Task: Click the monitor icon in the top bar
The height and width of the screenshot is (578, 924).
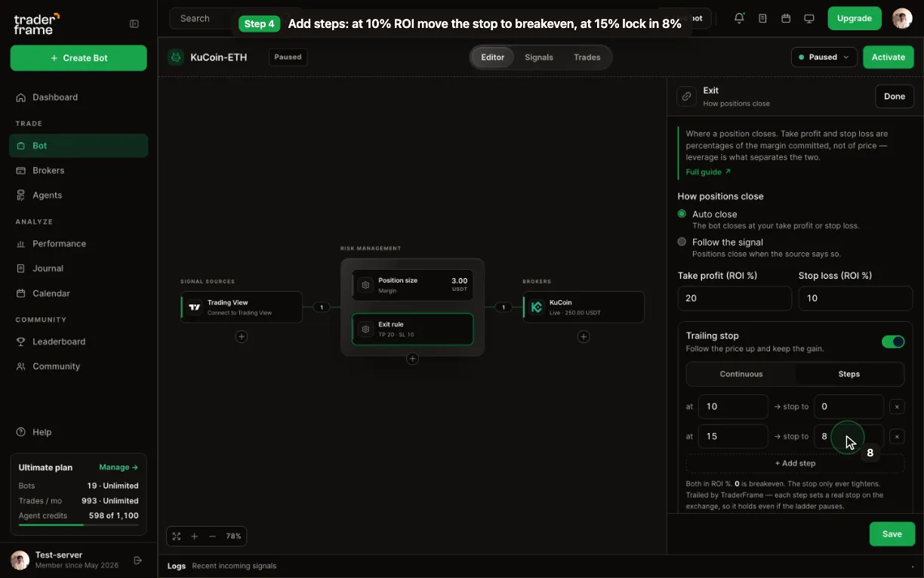Action: pos(809,18)
